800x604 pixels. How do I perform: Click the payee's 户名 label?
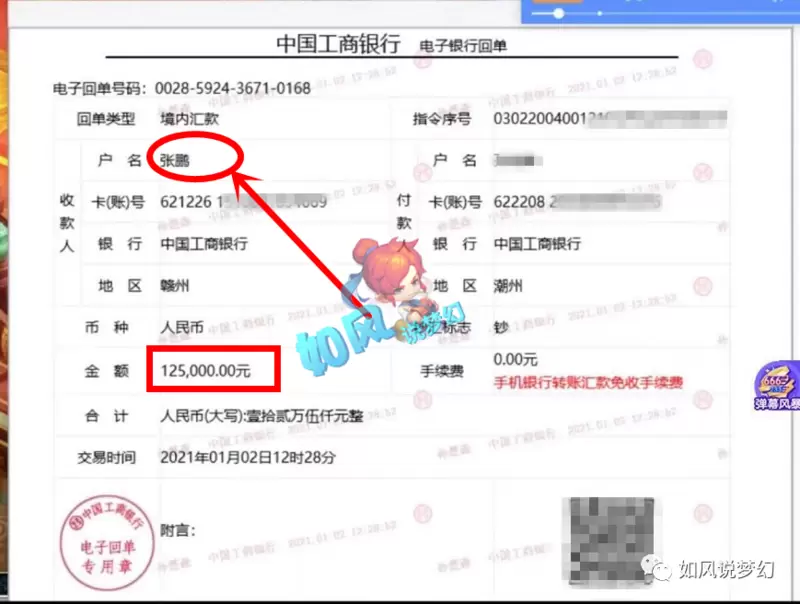click(119, 161)
